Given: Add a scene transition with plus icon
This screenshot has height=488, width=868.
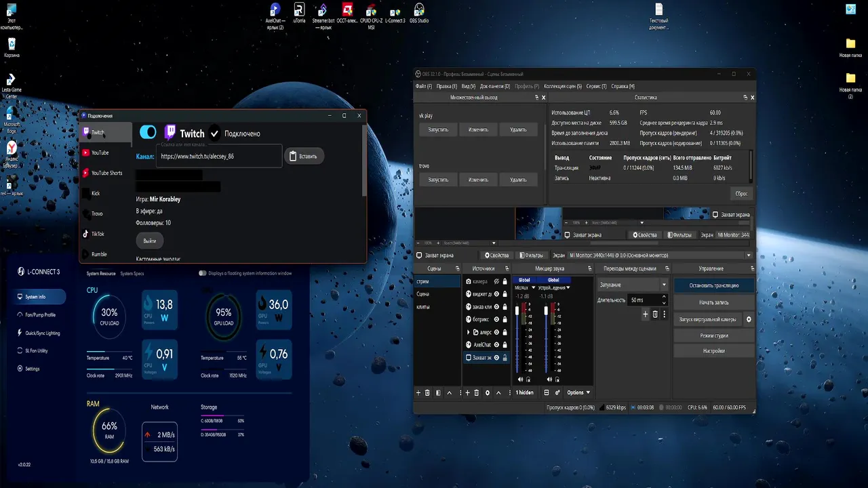Looking at the screenshot, I should click(x=646, y=314).
